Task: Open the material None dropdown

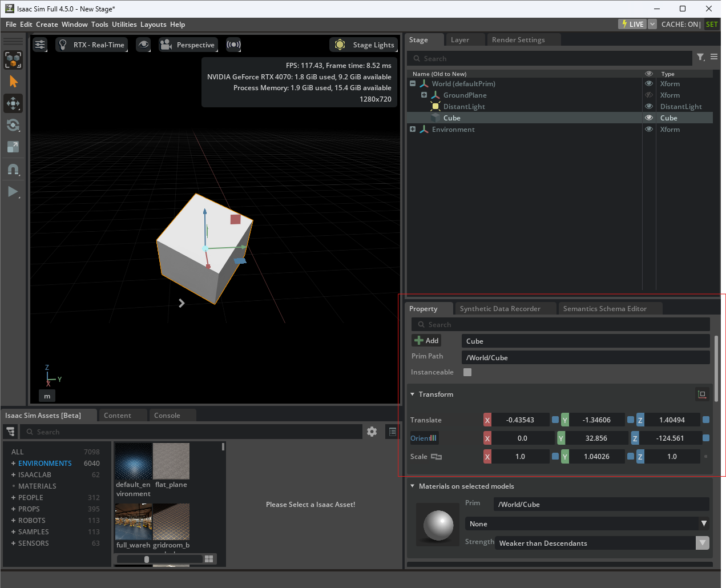Action: [587, 523]
